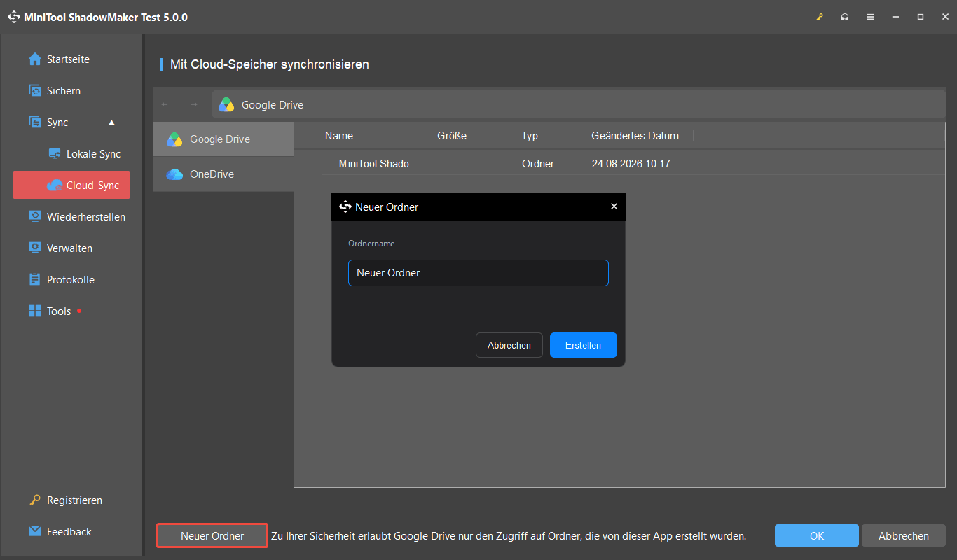The width and height of the screenshot is (957, 560).
Task: Open the headset support icon
Action: tap(845, 17)
